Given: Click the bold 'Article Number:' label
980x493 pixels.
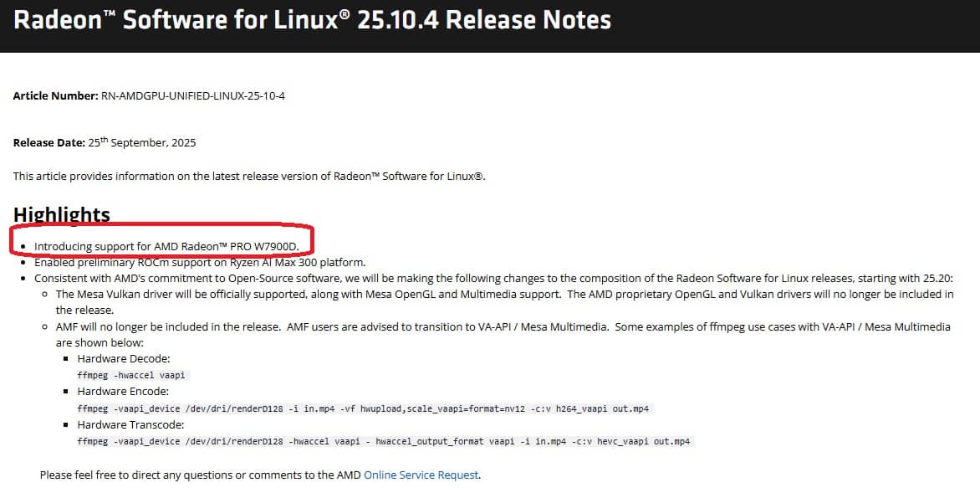Looking at the screenshot, I should pyautogui.click(x=55, y=95).
